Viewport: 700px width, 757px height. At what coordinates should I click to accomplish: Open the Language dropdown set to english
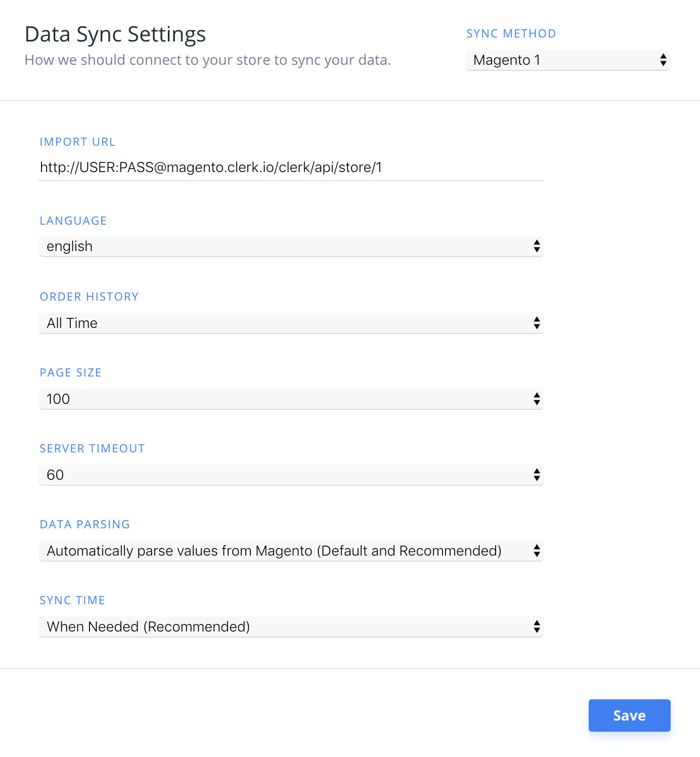tap(283, 246)
